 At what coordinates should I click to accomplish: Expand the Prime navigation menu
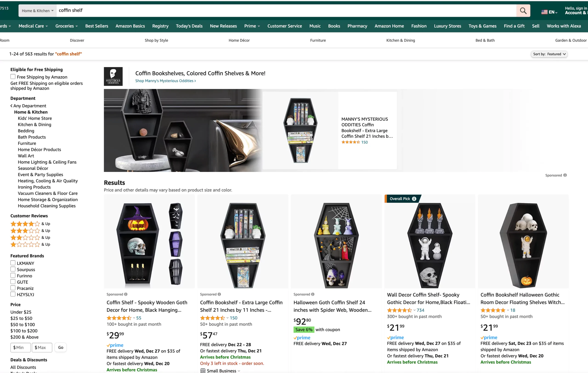click(252, 26)
